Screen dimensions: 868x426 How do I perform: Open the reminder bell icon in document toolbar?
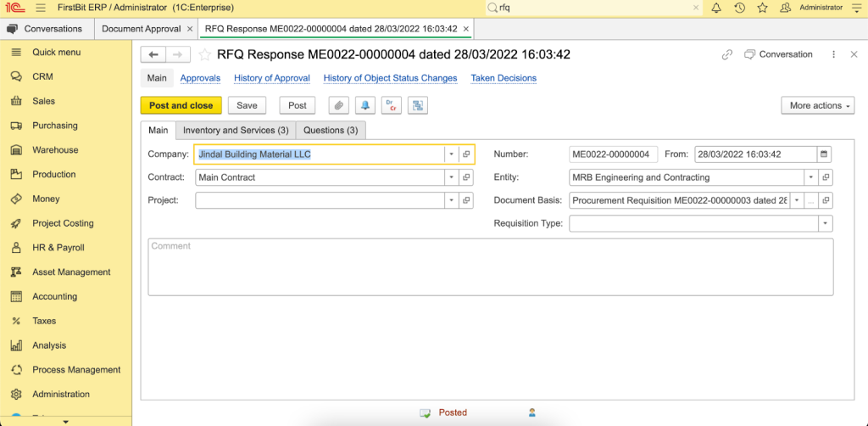[x=365, y=105]
